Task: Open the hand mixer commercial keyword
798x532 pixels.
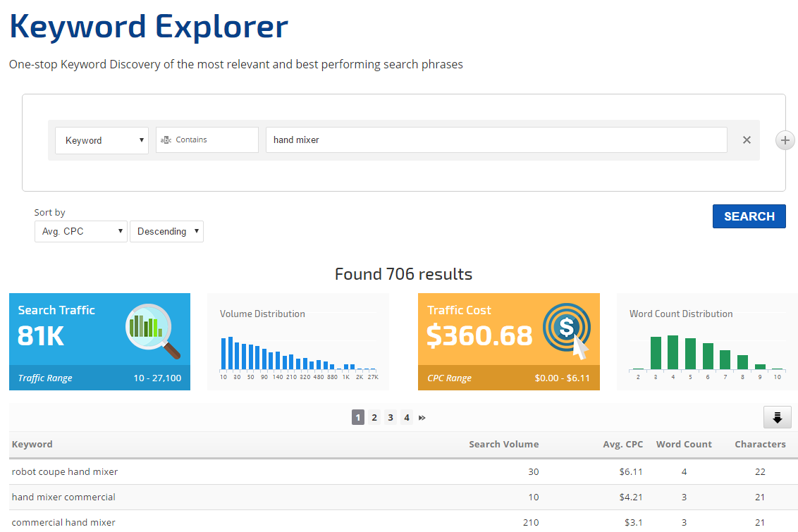Action: (x=63, y=497)
